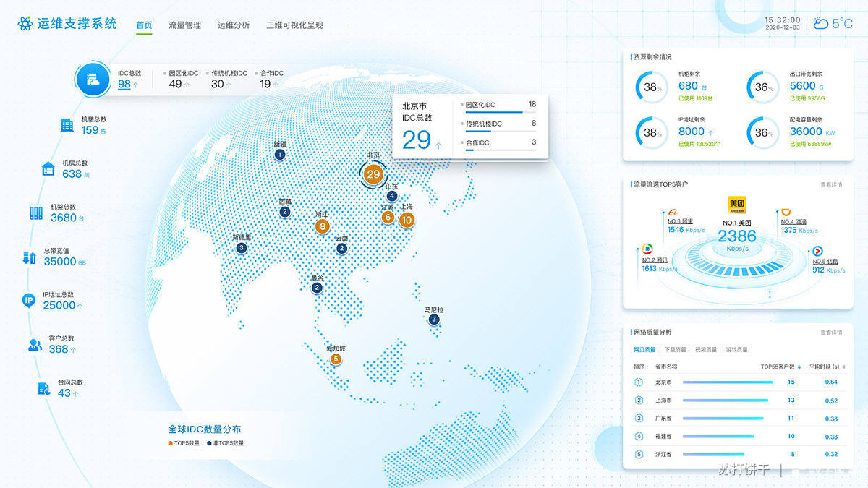Click the 机柜剩余 38% ring gauge
This screenshot has height=488, width=868.
point(652,87)
